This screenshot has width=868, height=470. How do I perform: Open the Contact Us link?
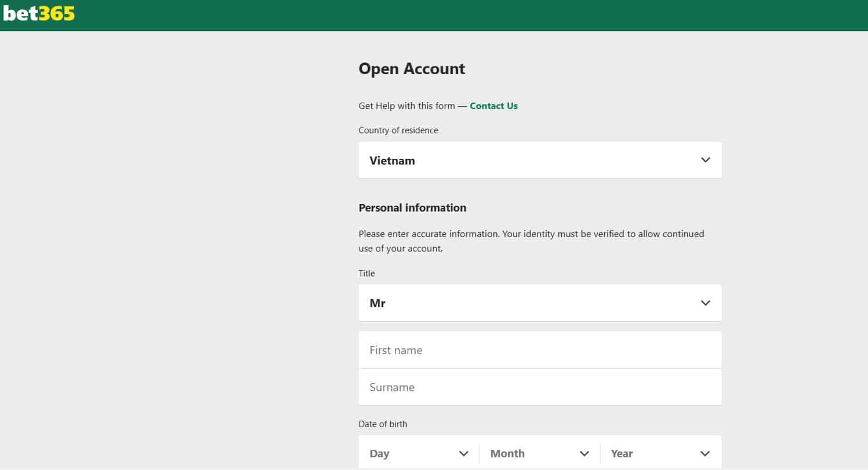point(493,105)
